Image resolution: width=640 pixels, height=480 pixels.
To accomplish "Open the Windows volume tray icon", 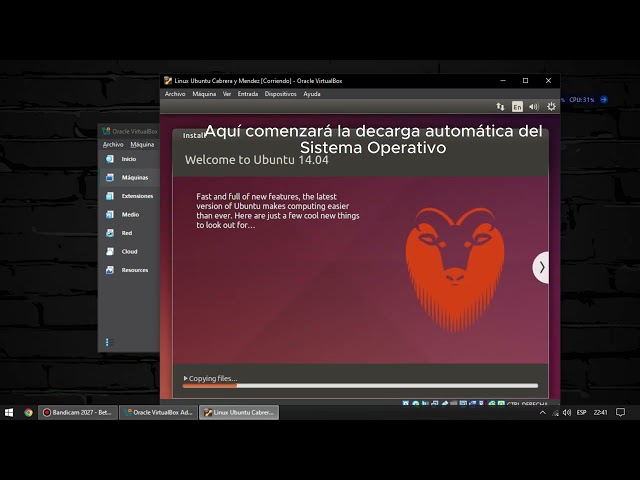I will pyautogui.click(x=567, y=413).
